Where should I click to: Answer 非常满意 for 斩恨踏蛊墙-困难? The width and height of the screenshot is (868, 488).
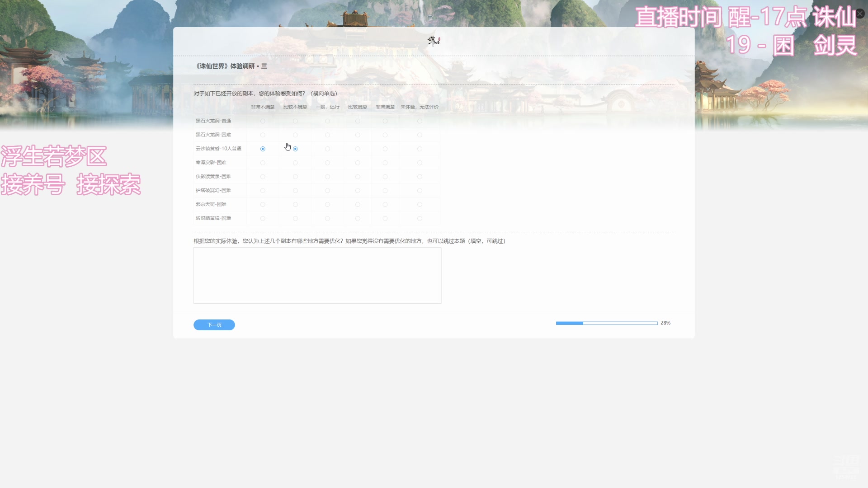tap(385, 218)
